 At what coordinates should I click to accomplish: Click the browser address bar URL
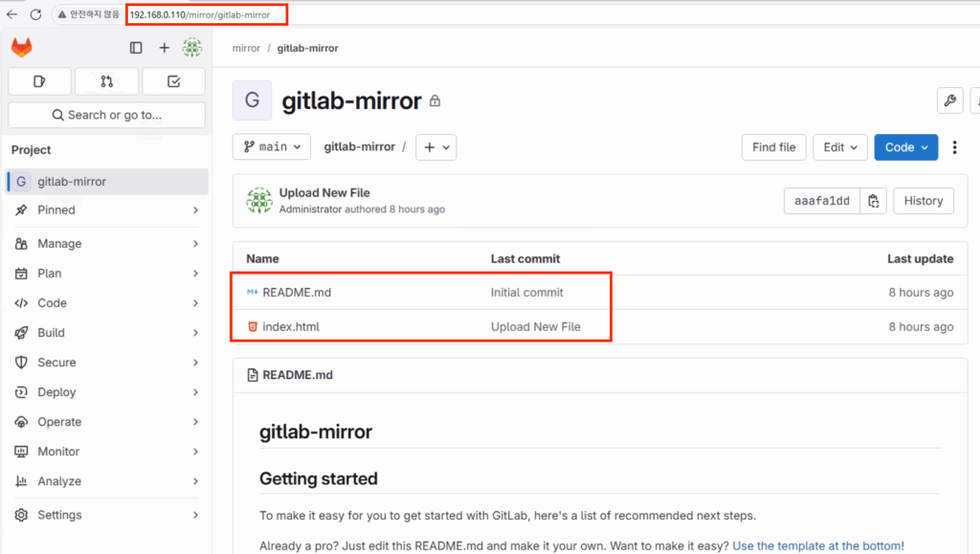(x=200, y=14)
